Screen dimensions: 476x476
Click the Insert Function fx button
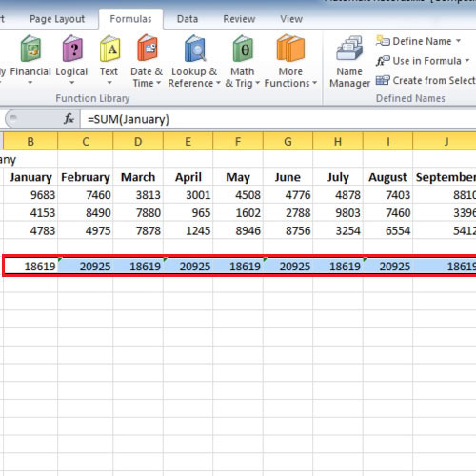69,119
